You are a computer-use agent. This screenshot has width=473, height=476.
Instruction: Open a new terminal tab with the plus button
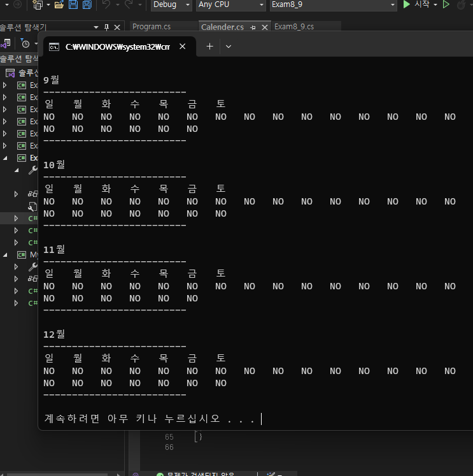click(209, 47)
